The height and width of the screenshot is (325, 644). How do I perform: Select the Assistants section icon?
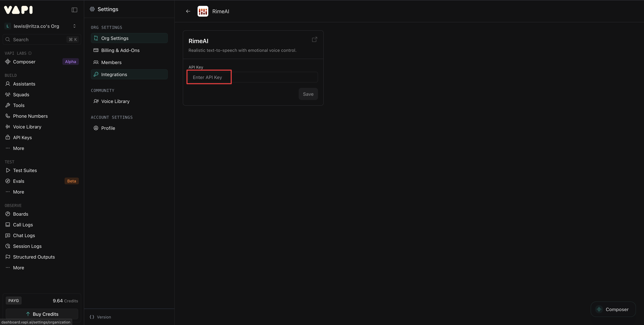tap(8, 84)
